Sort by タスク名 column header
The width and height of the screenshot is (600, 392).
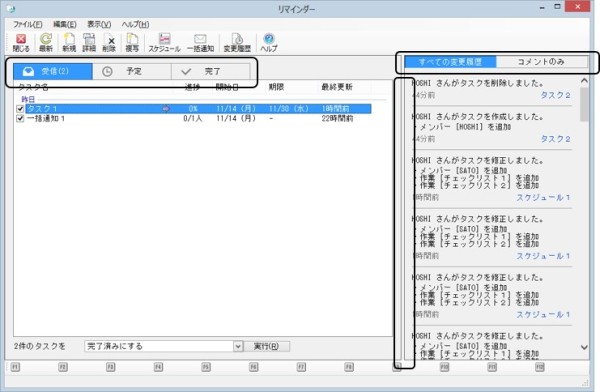[33, 87]
